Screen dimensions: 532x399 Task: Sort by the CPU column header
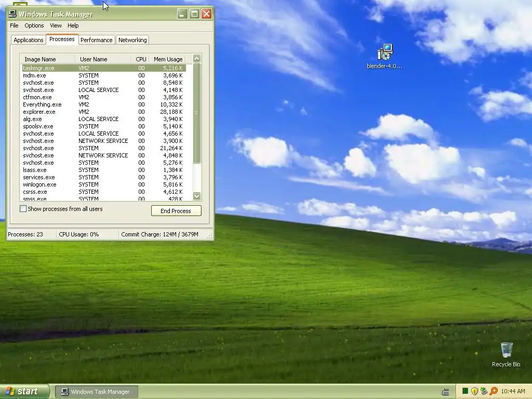[x=140, y=59]
